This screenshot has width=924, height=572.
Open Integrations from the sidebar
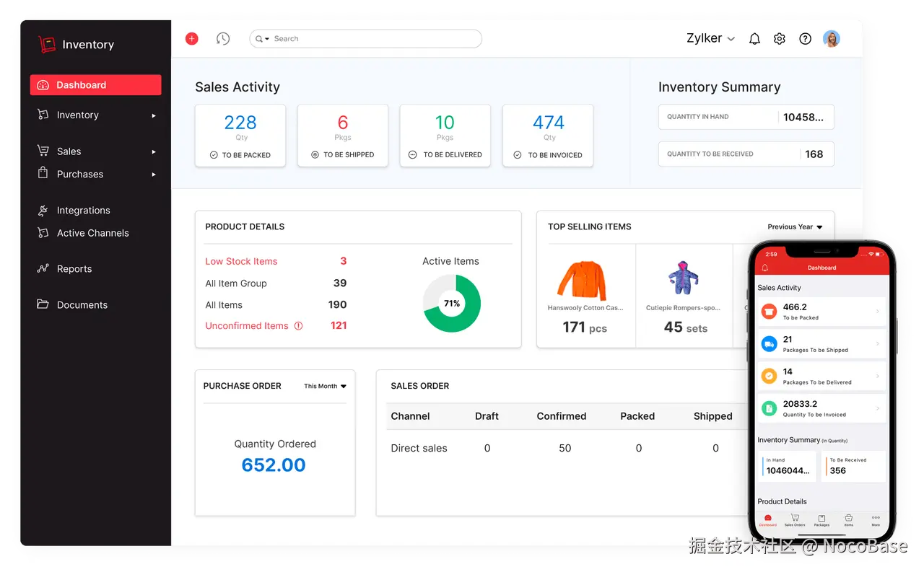click(x=84, y=210)
